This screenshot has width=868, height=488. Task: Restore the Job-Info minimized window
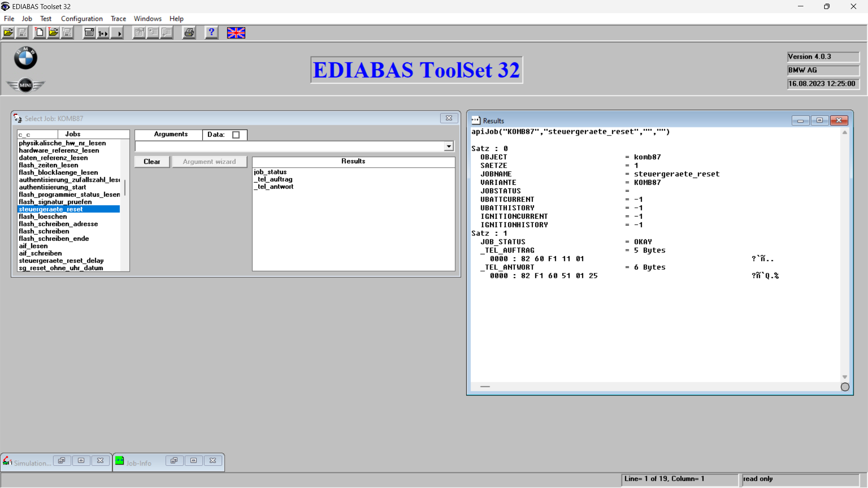[x=174, y=460]
